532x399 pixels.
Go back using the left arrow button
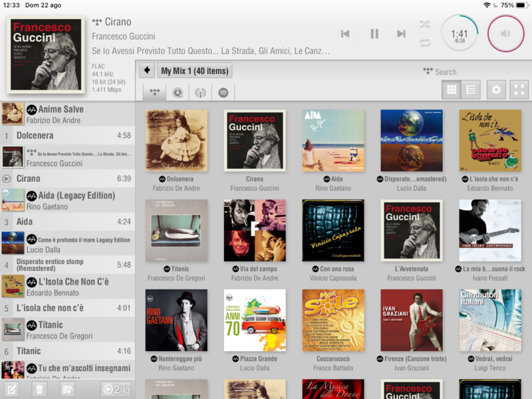click(147, 70)
